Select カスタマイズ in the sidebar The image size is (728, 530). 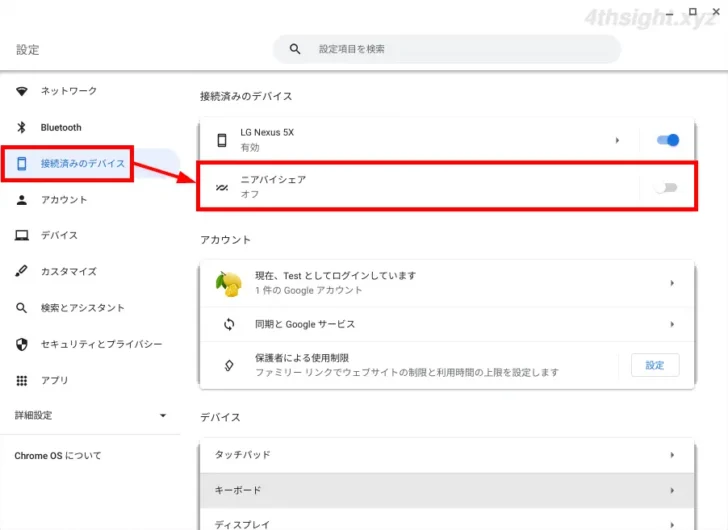(69, 271)
